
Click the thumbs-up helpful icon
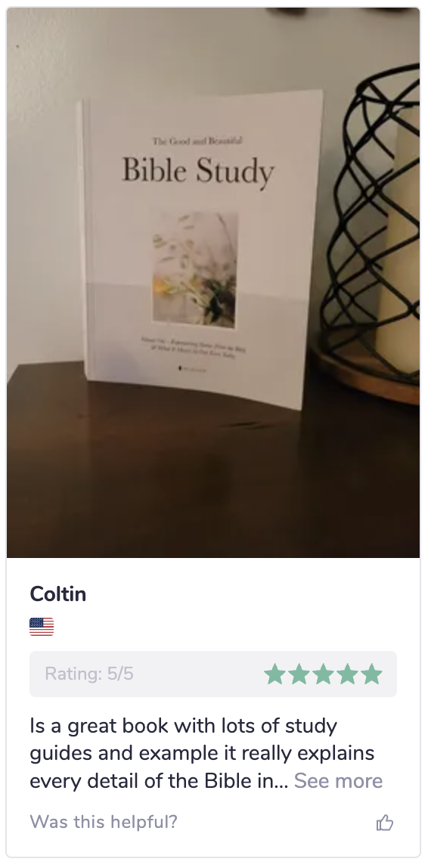point(385,823)
